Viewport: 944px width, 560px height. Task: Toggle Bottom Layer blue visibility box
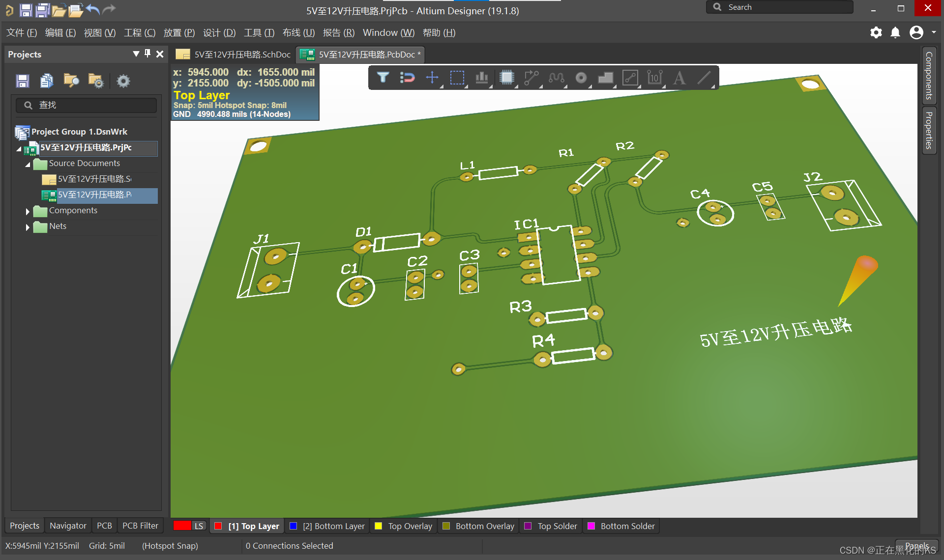coord(294,526)
